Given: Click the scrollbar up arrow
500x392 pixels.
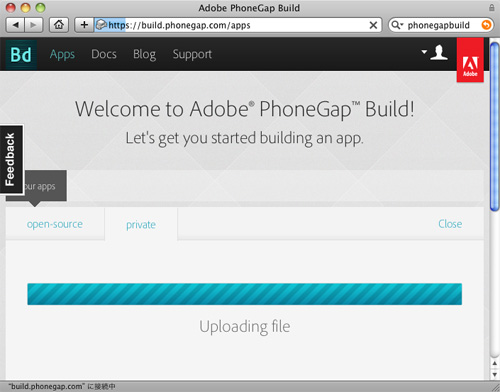Looking at the screenshot, I should [x=495, y=364].
